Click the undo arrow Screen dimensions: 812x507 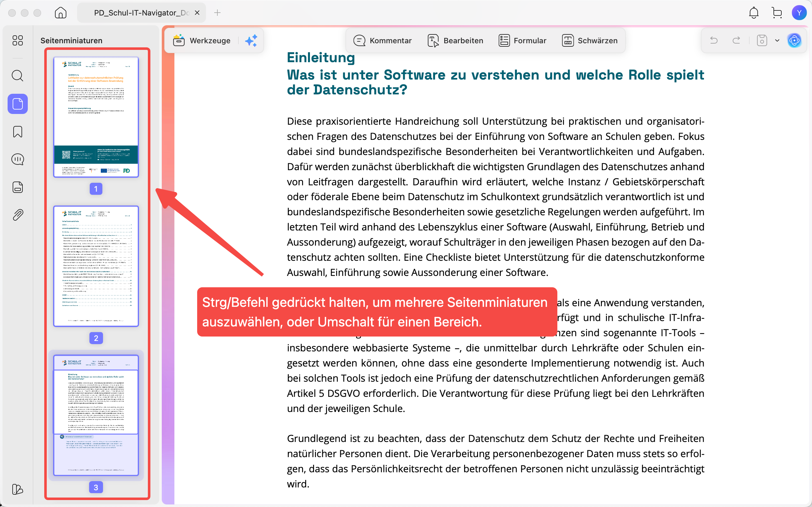pyautogui.click(x=714, y=41)
